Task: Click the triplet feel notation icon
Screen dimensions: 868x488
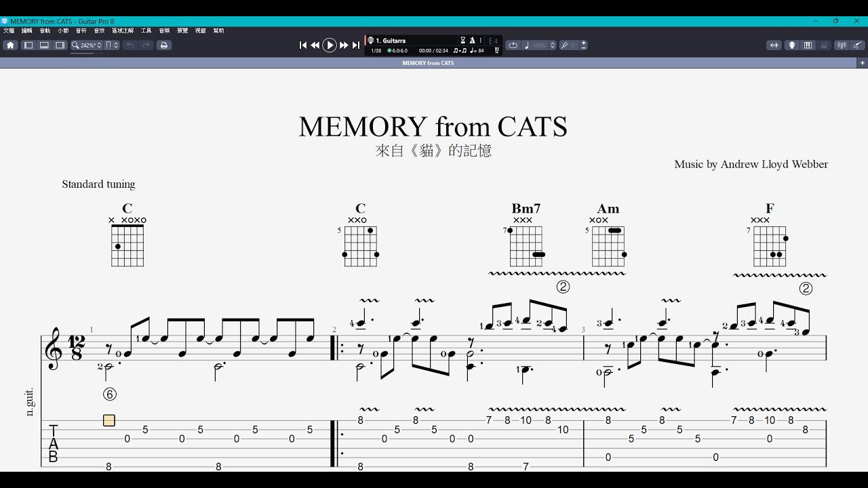Action: [460, 51]
